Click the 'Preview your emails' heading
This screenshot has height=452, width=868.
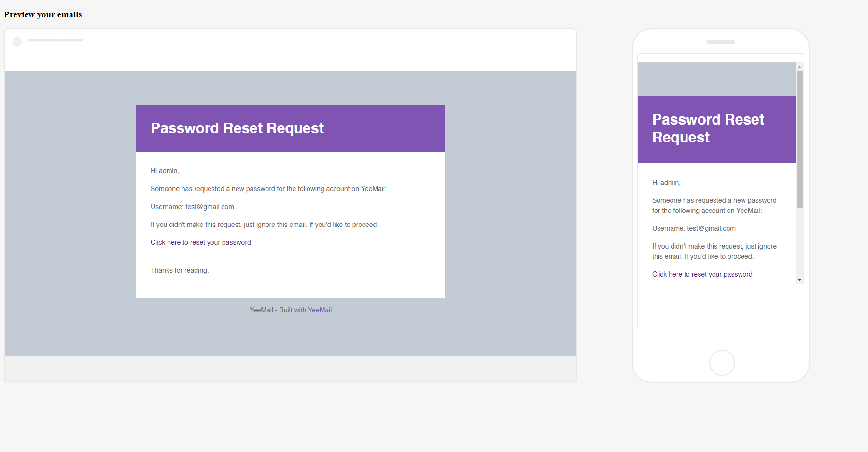[x=43, y=14]
